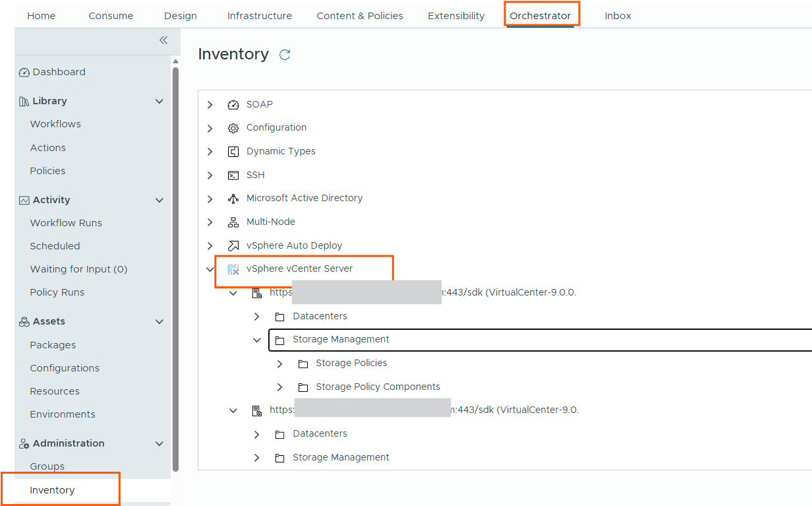Click the vSphere Auto Deploy icon
Image resolution: width=812 pixels, height=506 pixels.
pos(233,246)
